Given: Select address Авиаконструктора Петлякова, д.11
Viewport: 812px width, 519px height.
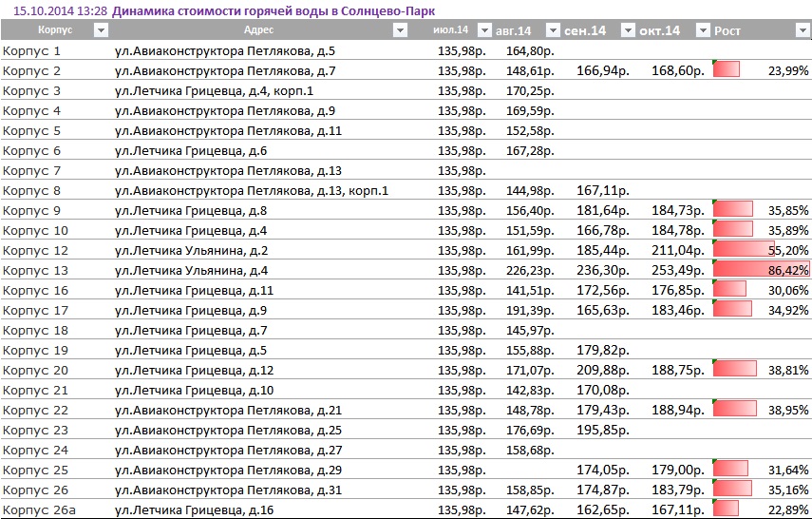Looking at the screenshot, I should [x=228, y=130].
